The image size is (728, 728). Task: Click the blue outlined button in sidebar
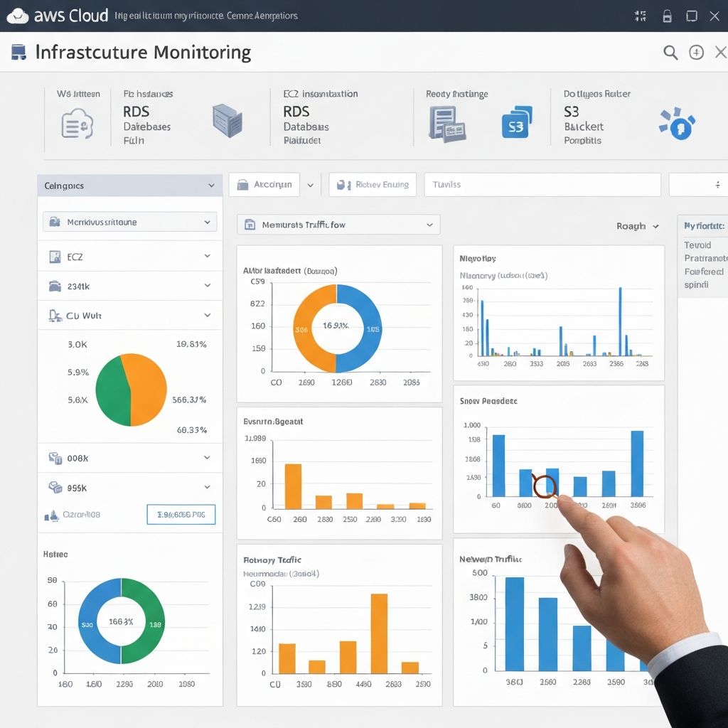pos(181,514)
